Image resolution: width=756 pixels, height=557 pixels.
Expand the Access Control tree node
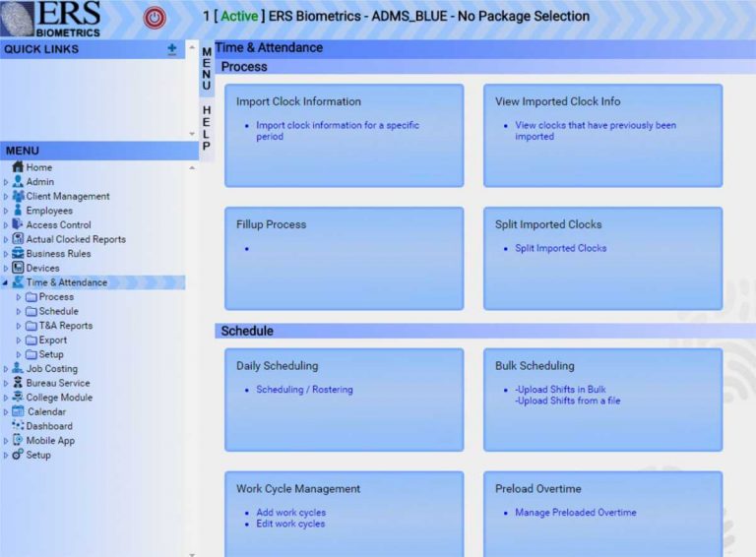[6, 225]
